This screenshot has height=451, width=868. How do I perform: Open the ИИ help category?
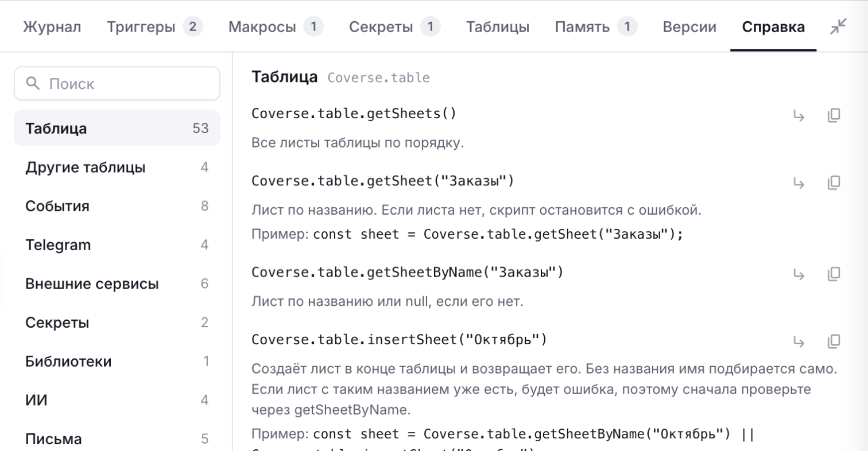click(117, 400)
